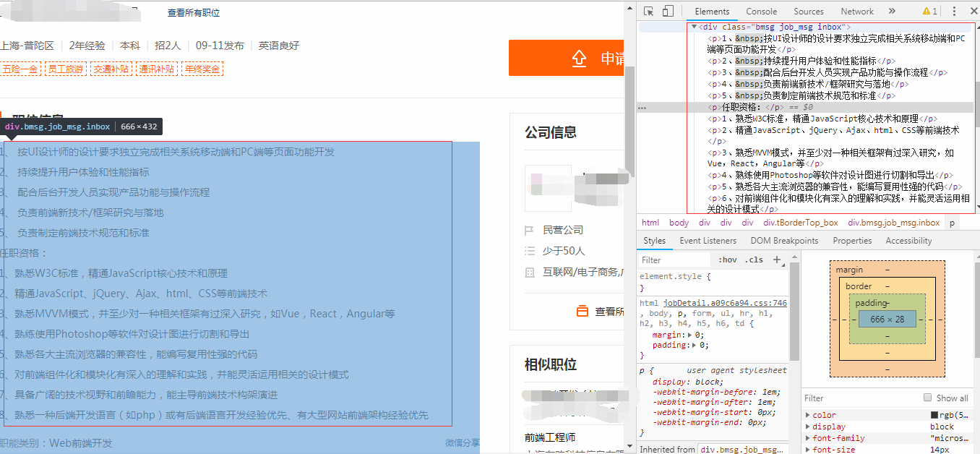This screenshot has width=980, height=454.
Task: Switch to the Sources tab
Action: click(809, 11)
